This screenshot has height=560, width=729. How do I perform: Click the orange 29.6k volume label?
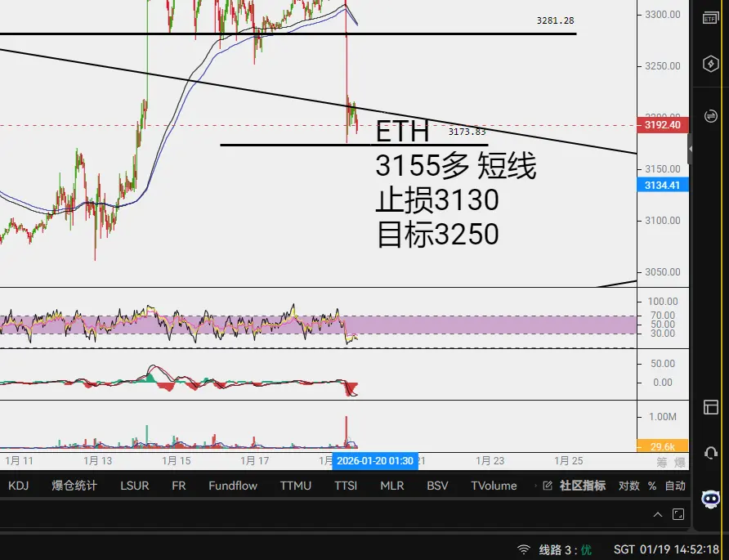[x=663, y=446]
